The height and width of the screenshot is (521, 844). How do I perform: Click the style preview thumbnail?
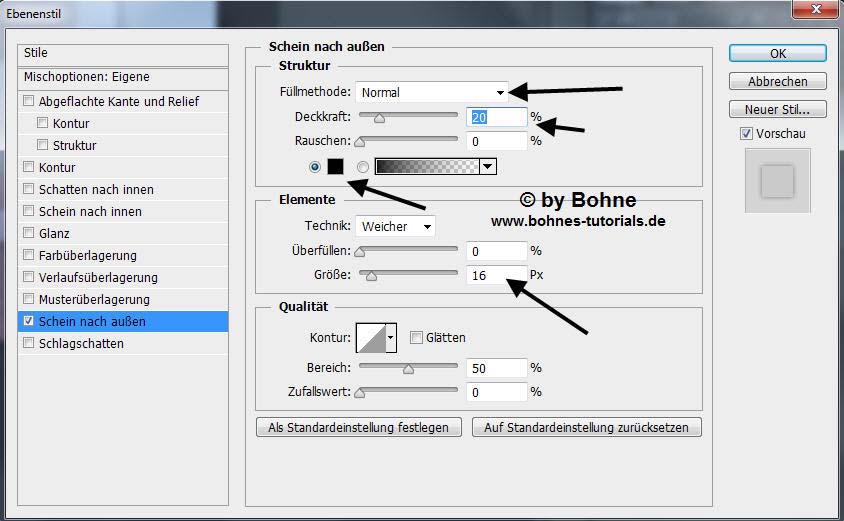click(x=777, y=181)
